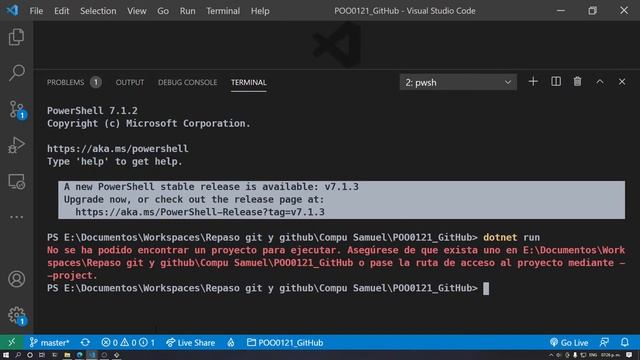
Task: Synchronize changes via status bar sync icon
Action: [x=85, y=342]
